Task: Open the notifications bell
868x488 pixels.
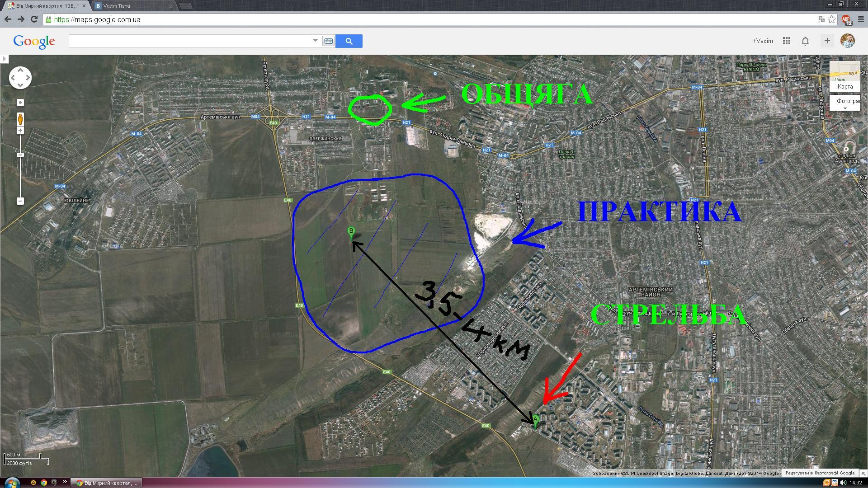Action: pos(805,41)
